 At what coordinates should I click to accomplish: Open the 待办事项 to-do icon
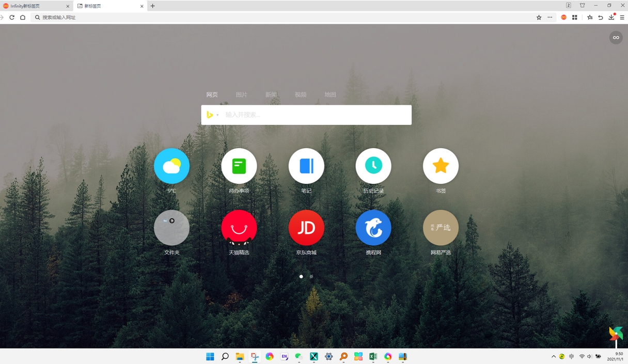(x=239, y=166)
